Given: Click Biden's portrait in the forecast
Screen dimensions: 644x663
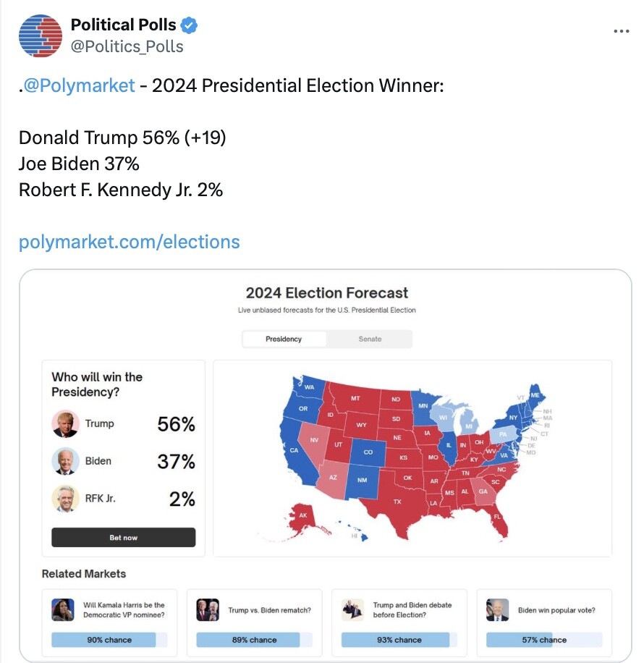Looking at the screenshot, I should [x=66, y=461].
